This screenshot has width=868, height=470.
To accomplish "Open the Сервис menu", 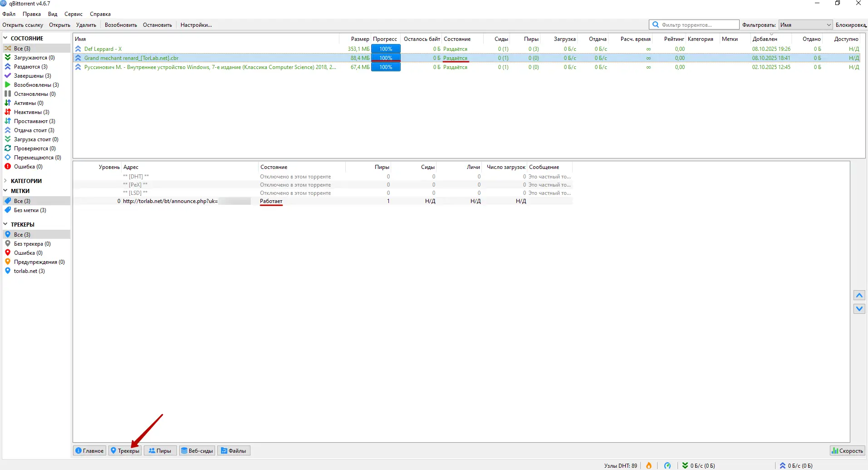I will click(x=73, y=14).
